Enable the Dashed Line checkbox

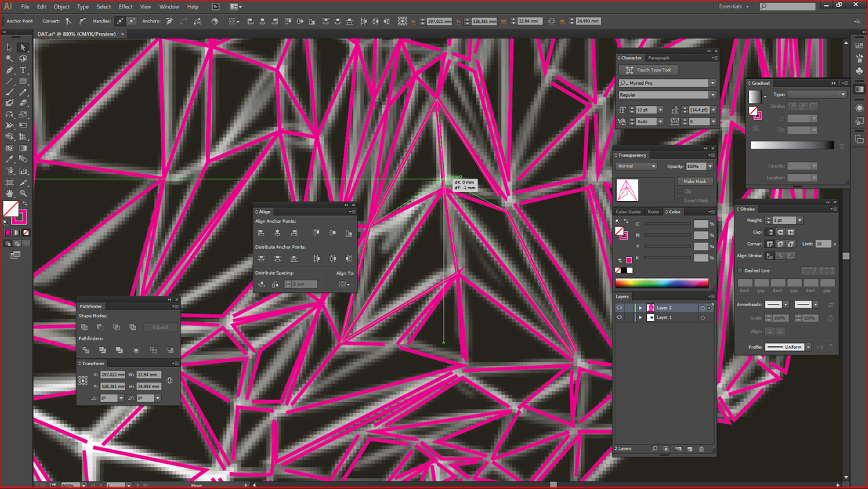[x=741, y=270]
